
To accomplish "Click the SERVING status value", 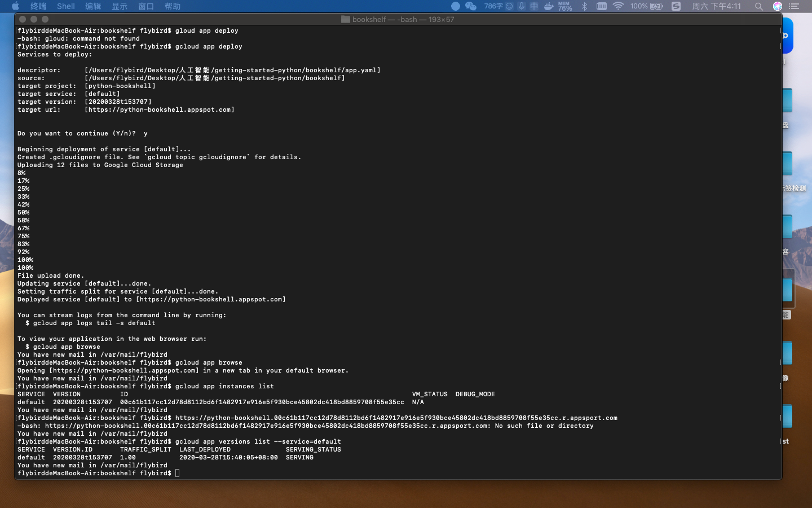I will pos(299,457).
